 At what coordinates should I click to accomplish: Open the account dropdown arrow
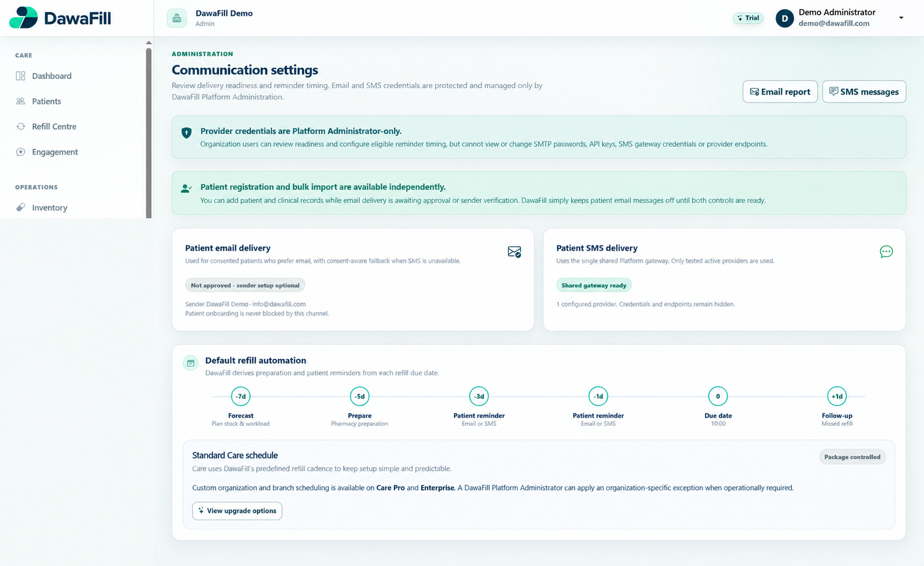tap(901, 18)
